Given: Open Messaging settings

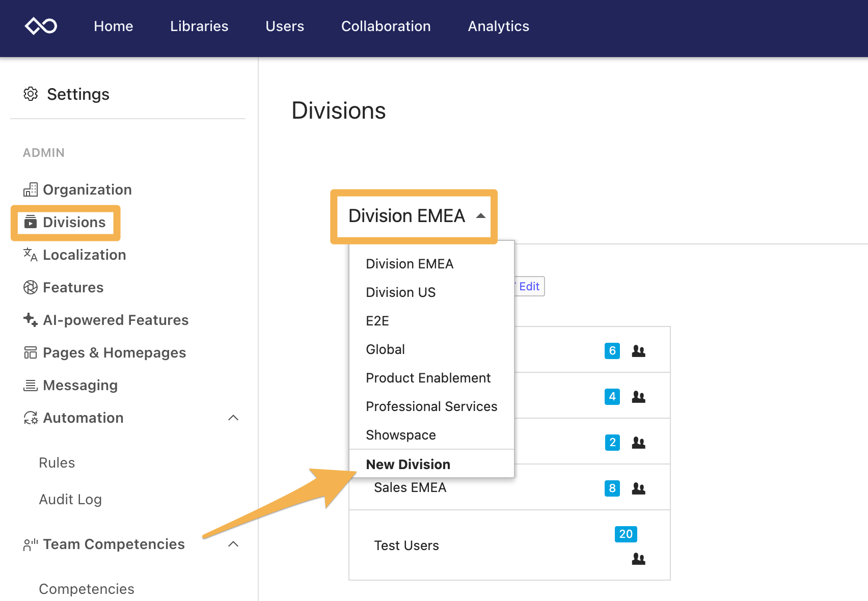Looking at the screenshot, I should (80, 385).
